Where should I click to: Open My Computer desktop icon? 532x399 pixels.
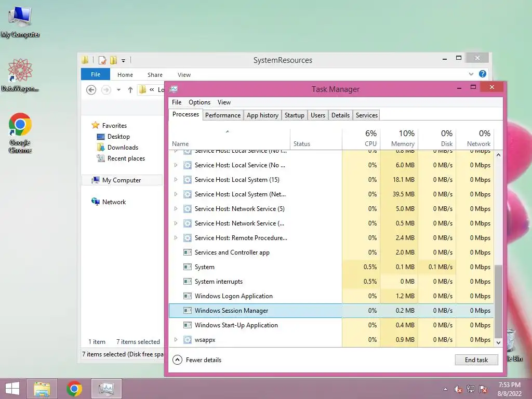[x=20, y=22]
